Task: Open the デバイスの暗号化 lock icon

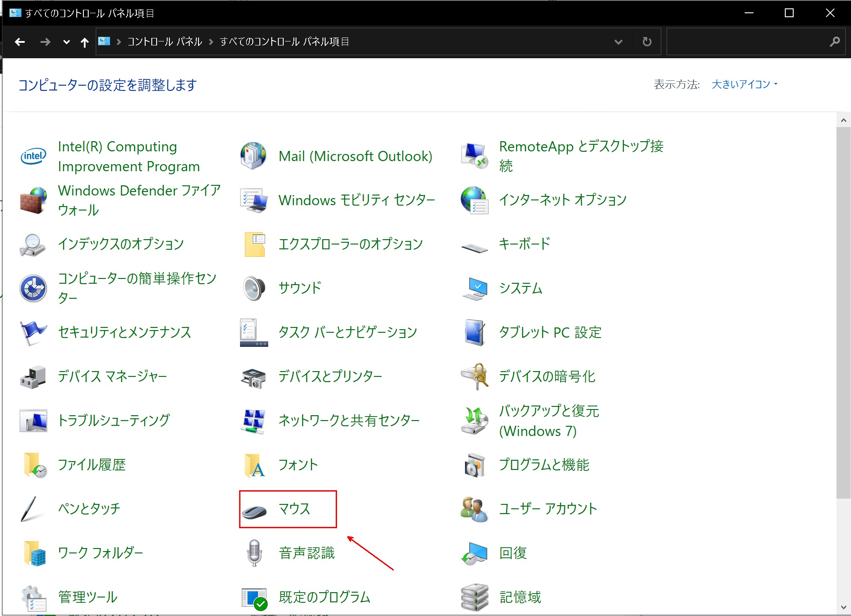Action: pos(475,377)
